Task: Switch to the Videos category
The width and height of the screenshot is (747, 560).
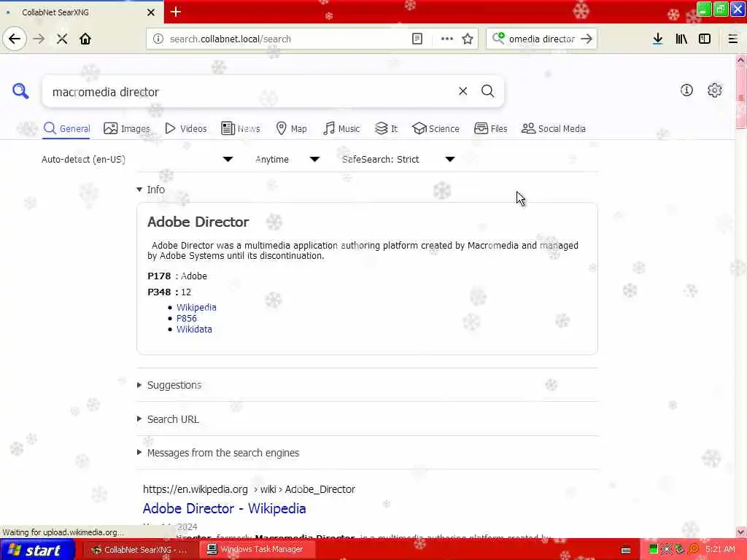Action: pos(186,128)
